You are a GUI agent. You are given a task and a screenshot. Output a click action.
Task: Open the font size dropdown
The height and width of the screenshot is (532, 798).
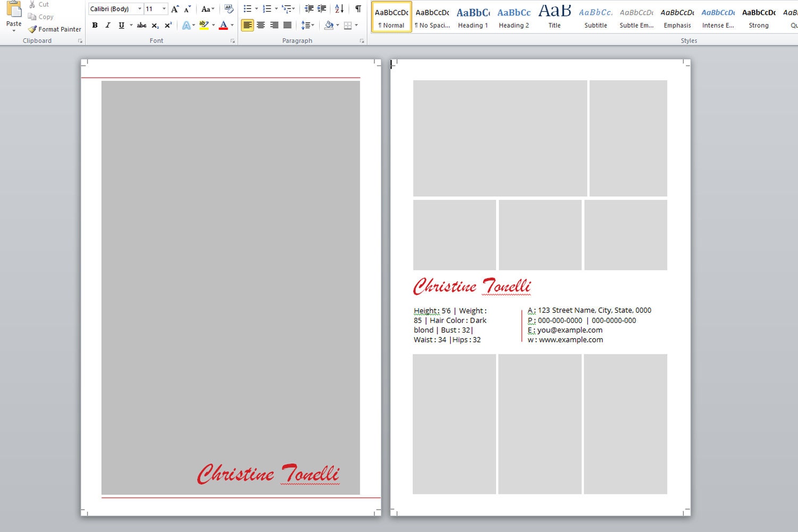(163, 9)
